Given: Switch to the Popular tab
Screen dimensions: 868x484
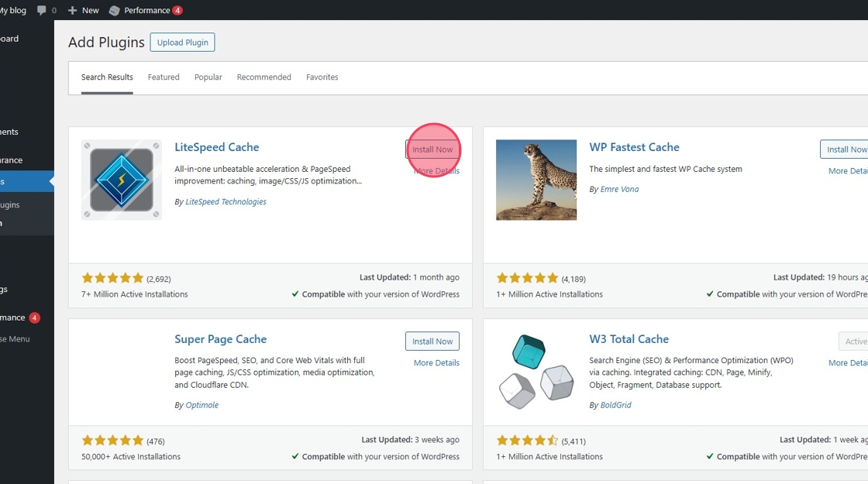Looking at the screenshot, I should (x=208, y=77).
